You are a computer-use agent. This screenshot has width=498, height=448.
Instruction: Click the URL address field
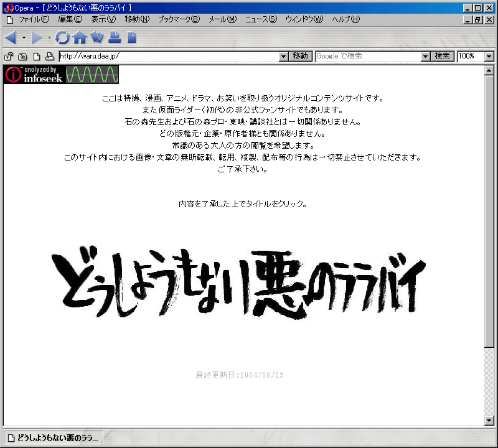tap(169, 57)
